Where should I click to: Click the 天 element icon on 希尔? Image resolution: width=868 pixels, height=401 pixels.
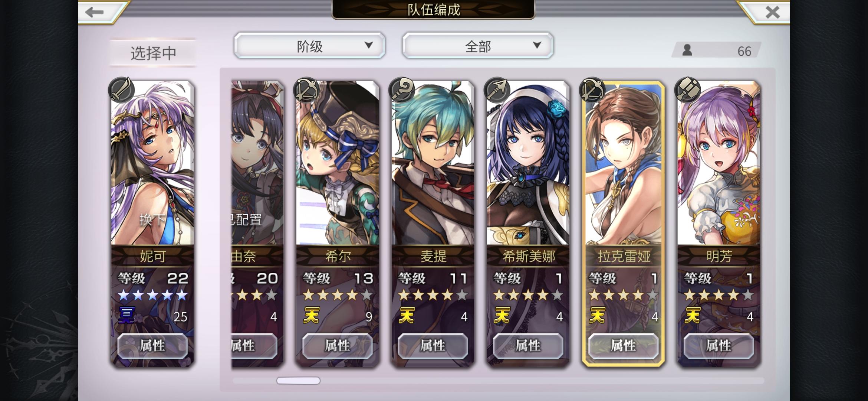pyautogui.click(x=311, y=316)
